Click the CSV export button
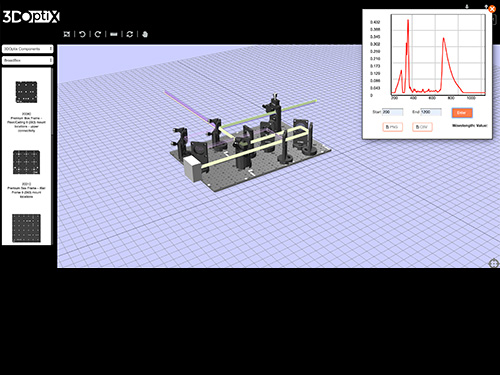500x375 pixels. point(422,127)
